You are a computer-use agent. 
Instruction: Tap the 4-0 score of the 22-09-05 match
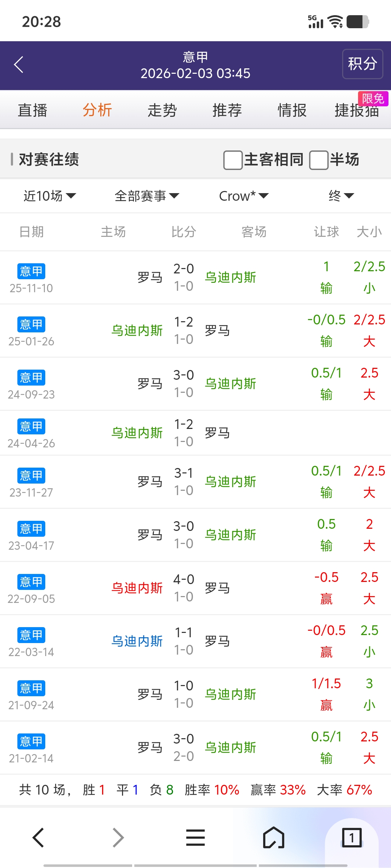(184, 579)
